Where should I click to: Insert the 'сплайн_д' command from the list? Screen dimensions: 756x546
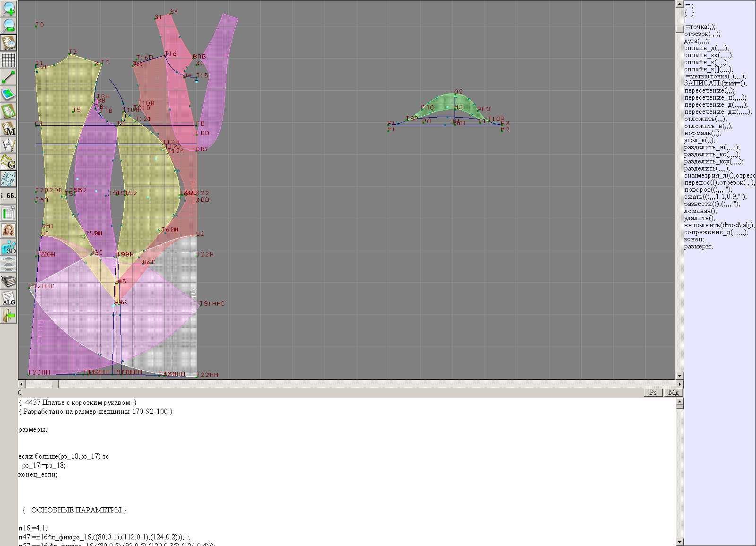[x=706, y=48]
